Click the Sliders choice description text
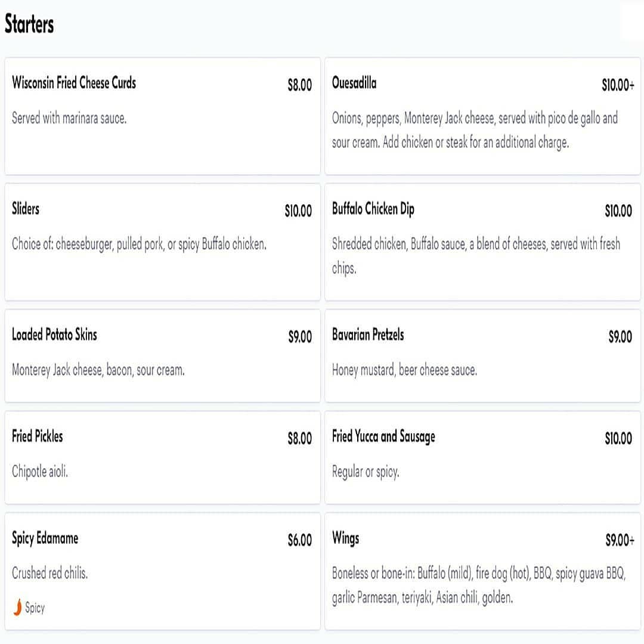This screenshot has width=644, height=644. pos(139,244)
